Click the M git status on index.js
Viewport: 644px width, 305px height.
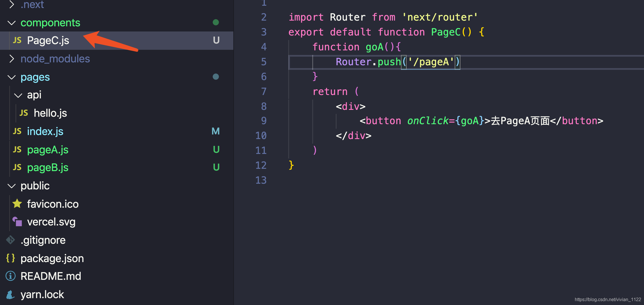coord(216,131)
